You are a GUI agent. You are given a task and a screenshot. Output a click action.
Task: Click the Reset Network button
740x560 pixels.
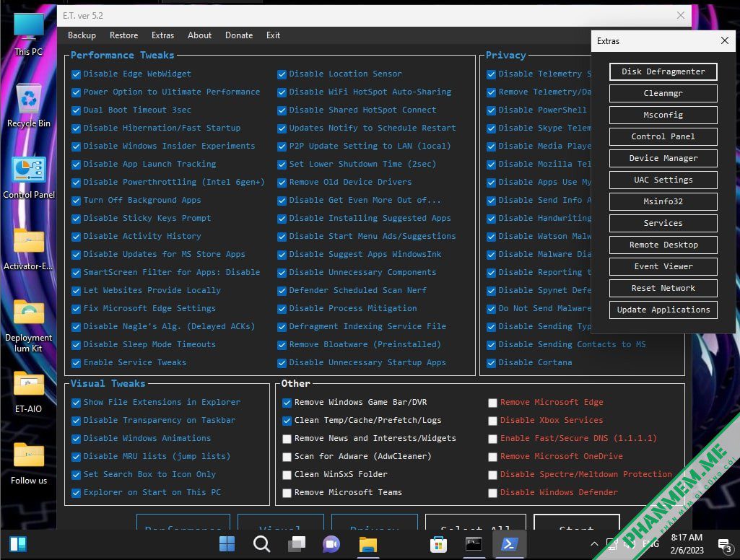coord(663,288)
